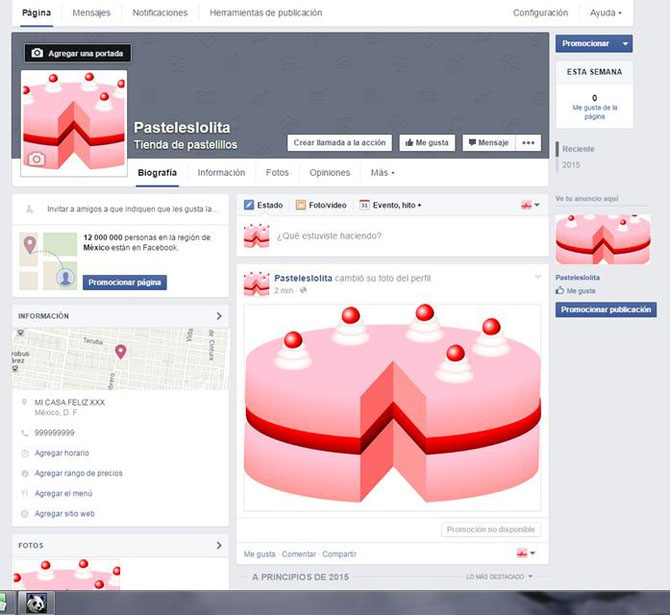The height and width of the screenshot is (615, 670).
Task: Click the region map illustration with user pin
Action: (48, 261)
